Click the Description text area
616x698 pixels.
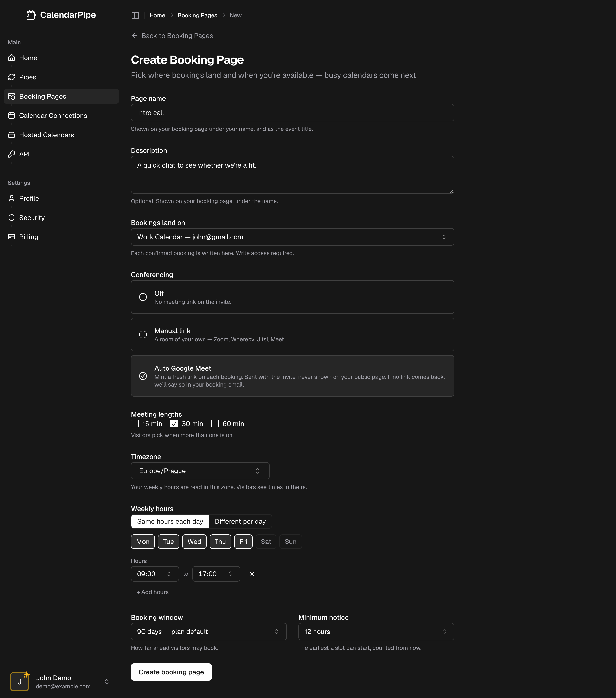tap(292, 175)
